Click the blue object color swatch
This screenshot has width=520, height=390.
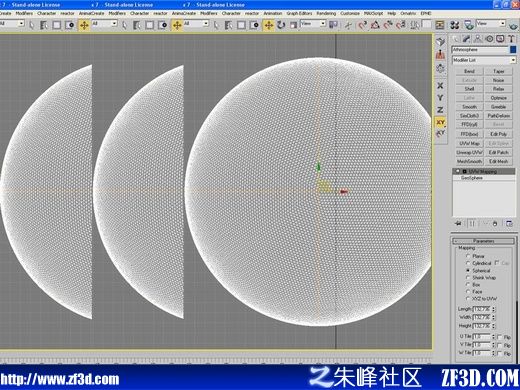click(x=513, y=50)
